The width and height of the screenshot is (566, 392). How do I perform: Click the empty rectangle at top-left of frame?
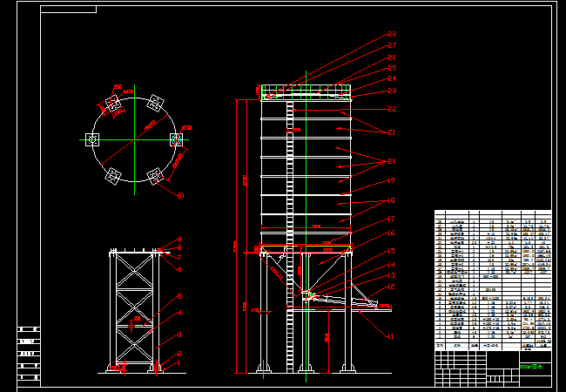pyautogui.click(x=69, y=10)
